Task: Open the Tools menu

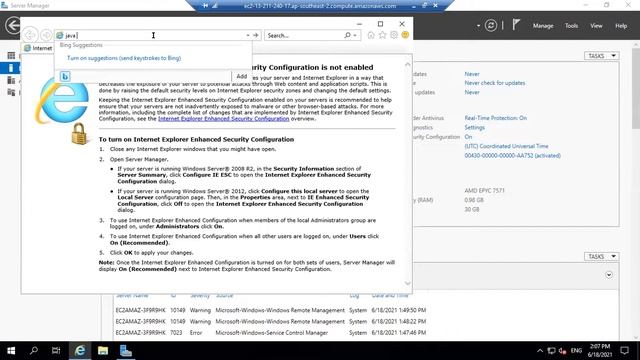Action: pyautogui.click(x=571, y=26)
